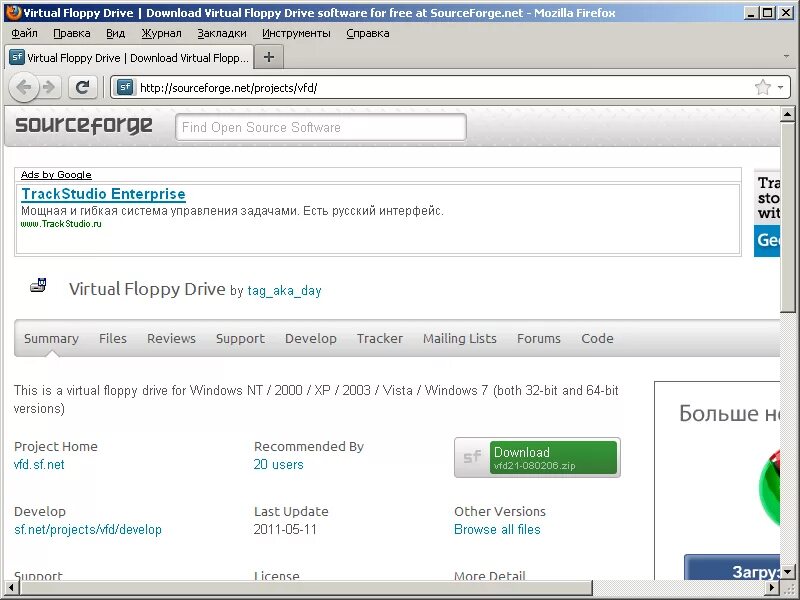
Task: Click the horizontal scrollbar left arrow
Action: tap(12, 588)
